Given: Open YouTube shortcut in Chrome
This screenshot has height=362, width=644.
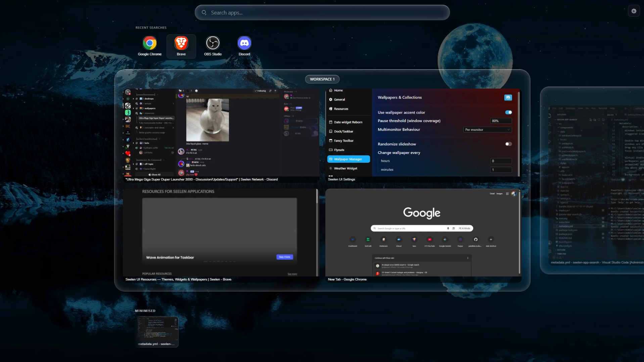Looking at the screenshot, I should pos(429,242).
